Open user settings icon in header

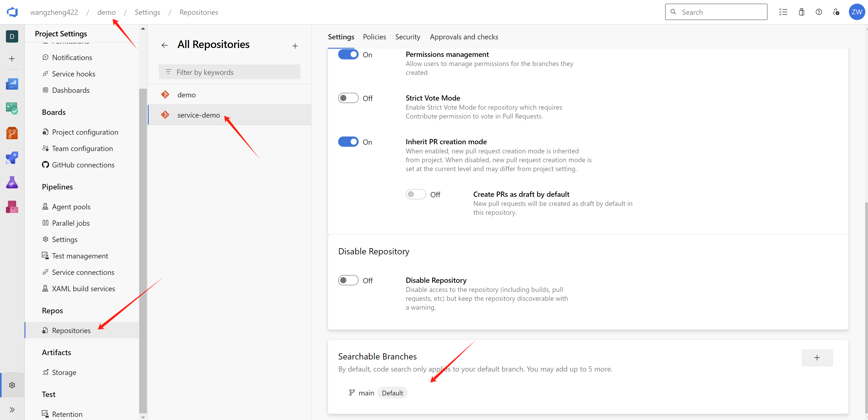[x=836, y=12]
